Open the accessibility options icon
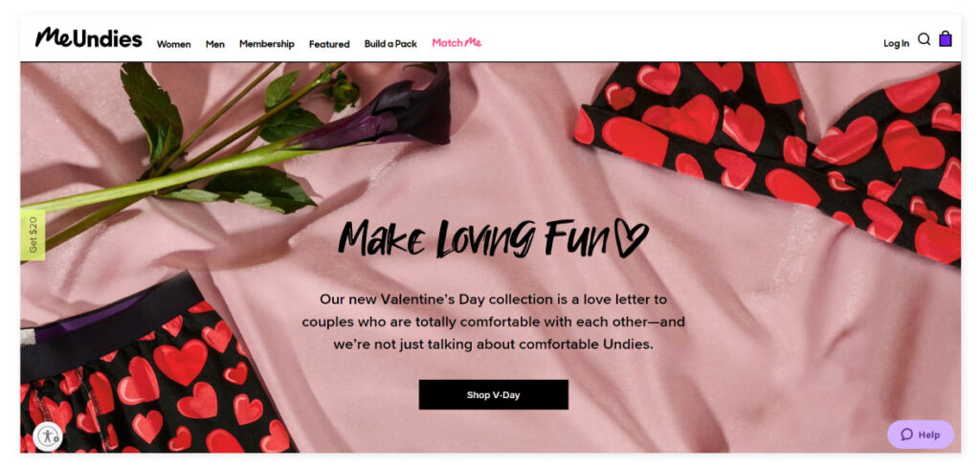 tap(48, 436)
